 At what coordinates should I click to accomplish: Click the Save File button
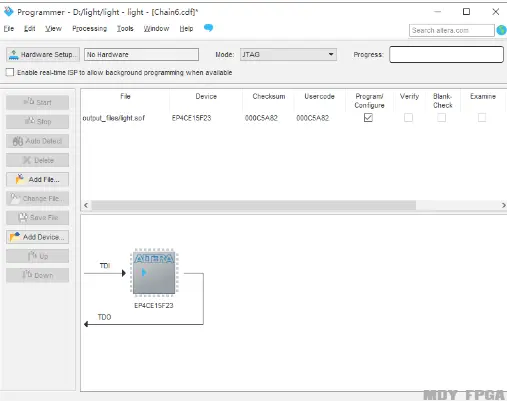pyautogui.click(x=37, y=218)
